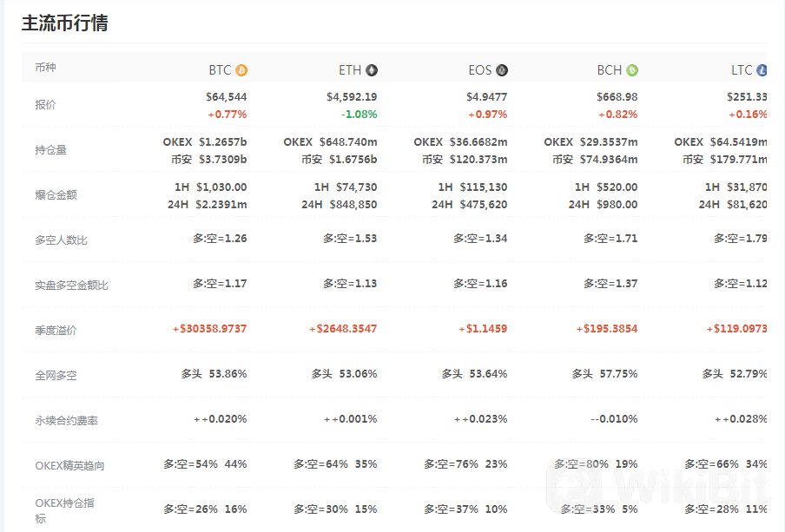
Task: Select the OKEX精英趋向 row label
Action: pyautogui.click(x=69, y=465)
